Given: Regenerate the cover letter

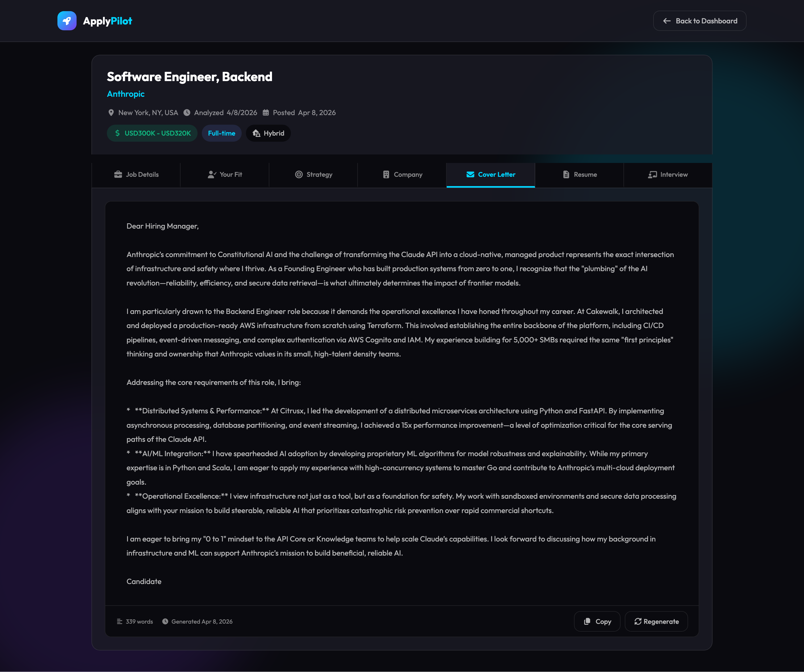Looking at the screenshot, I should (656, 621).
